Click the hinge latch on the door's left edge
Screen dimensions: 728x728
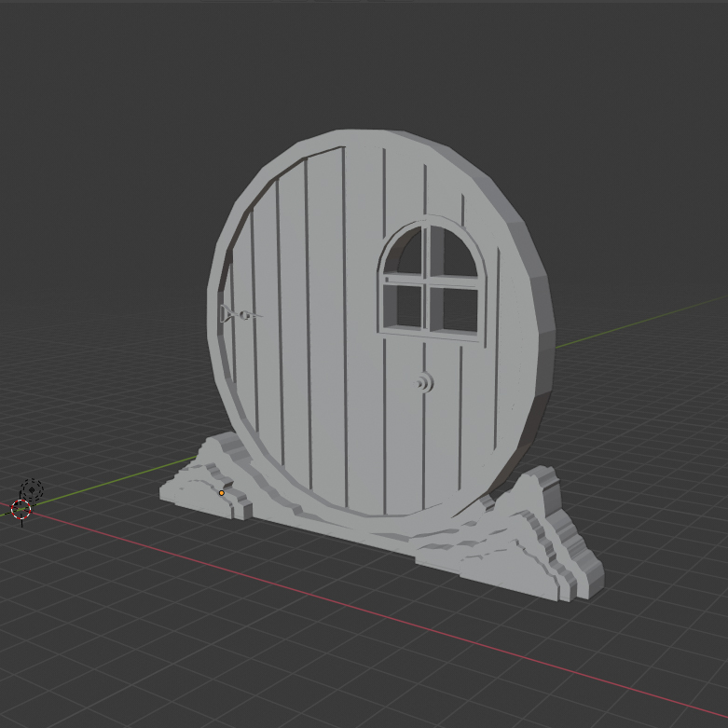(240, 315)
